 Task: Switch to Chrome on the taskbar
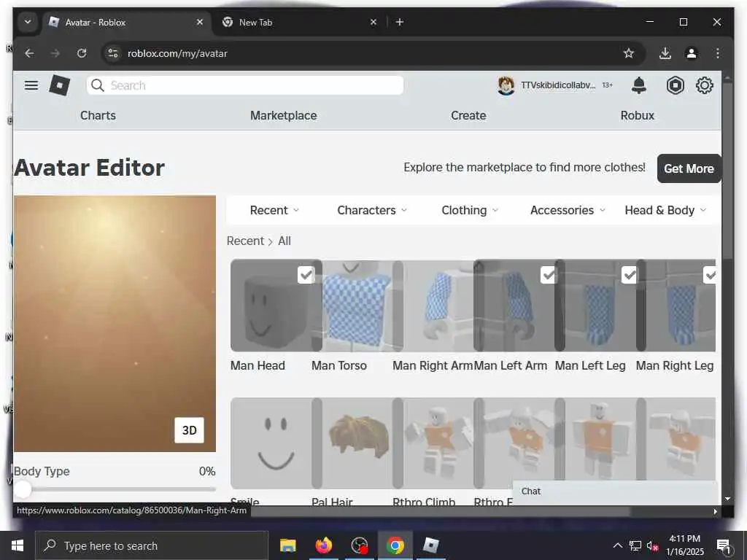395,545
